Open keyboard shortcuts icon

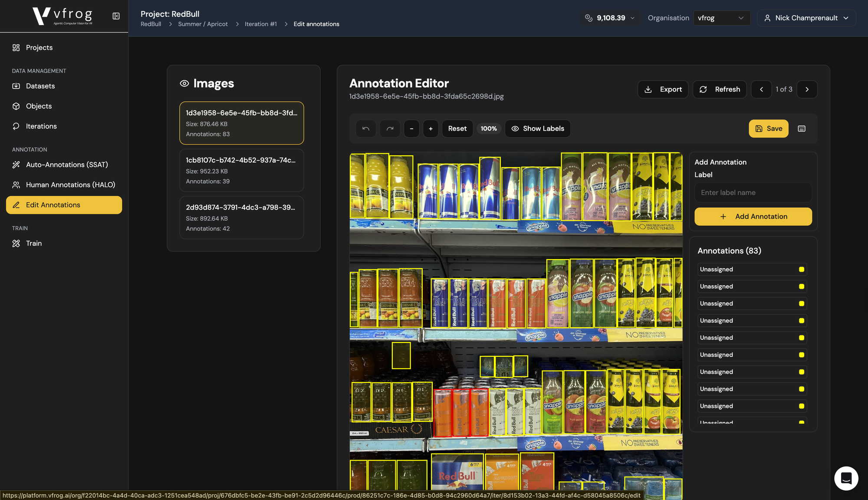tap(802, 128)
